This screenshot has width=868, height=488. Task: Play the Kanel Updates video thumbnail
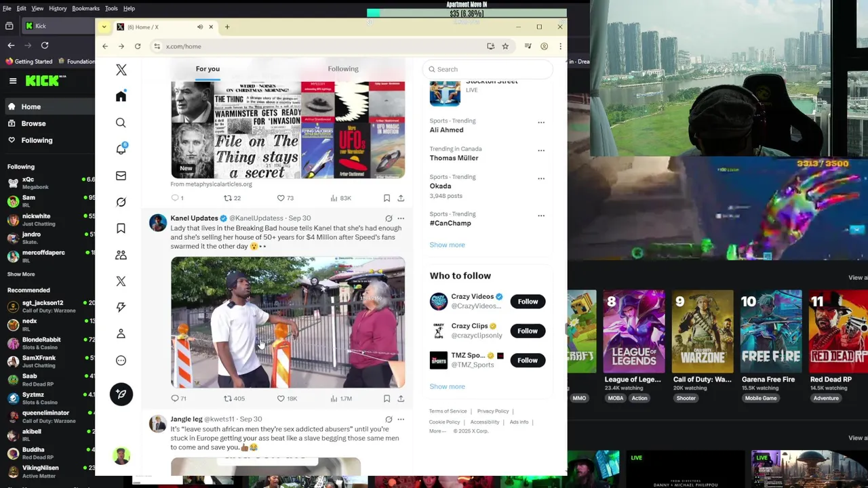click(x=288, y=322)
